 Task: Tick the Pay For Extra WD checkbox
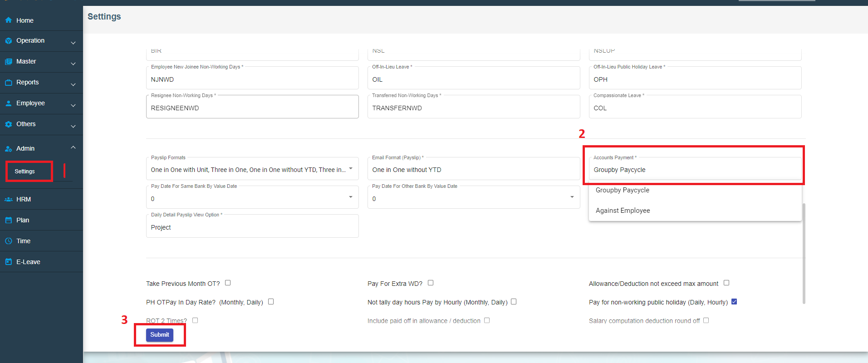click(x=431, y=283)
